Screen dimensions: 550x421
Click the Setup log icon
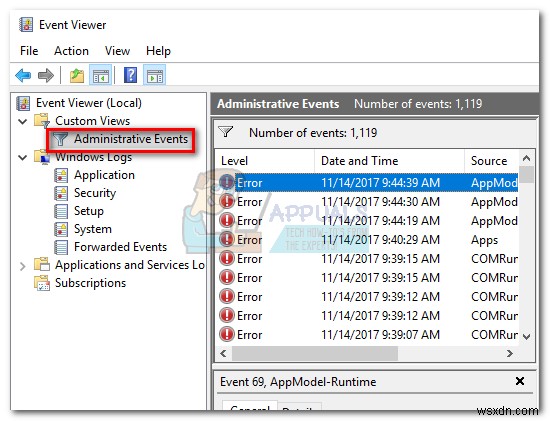click(61, 211)
